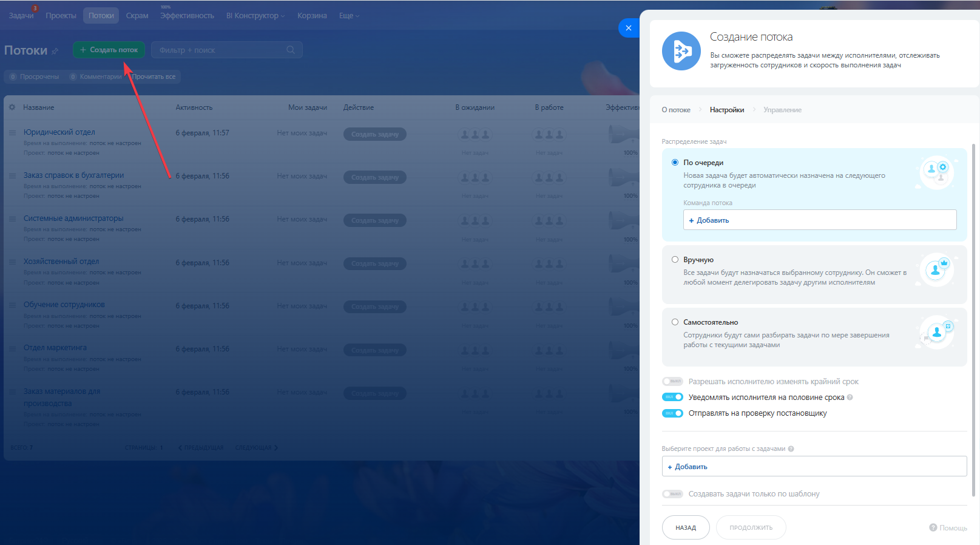Disable sending tasks to creator for review
Viewport: 980px width, 545px height.
pos(672,413)
